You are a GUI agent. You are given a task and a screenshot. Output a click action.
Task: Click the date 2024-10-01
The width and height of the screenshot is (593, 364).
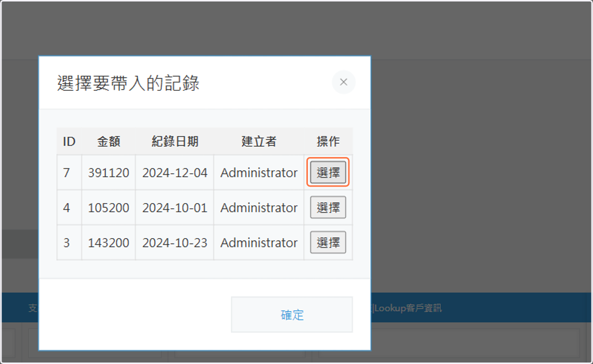[175, 207]
